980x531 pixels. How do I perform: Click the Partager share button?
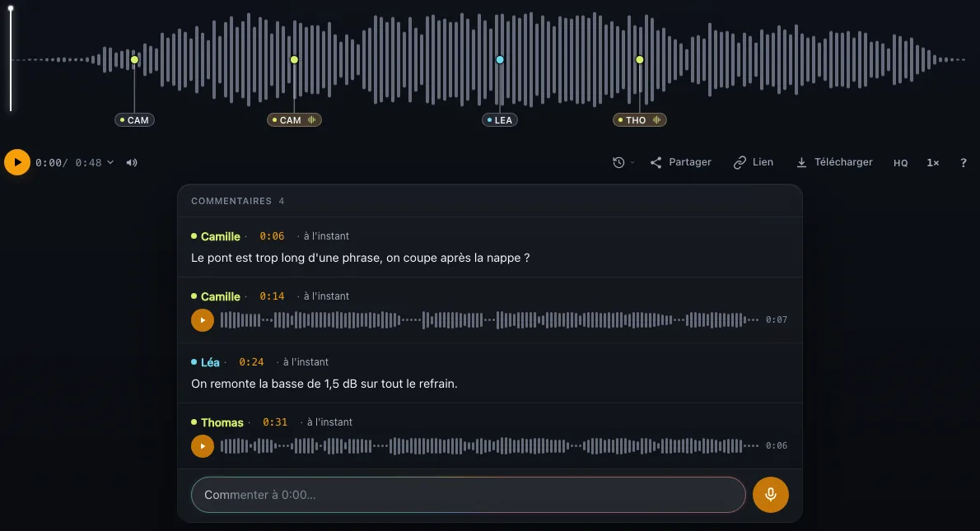tap(680, 162)
